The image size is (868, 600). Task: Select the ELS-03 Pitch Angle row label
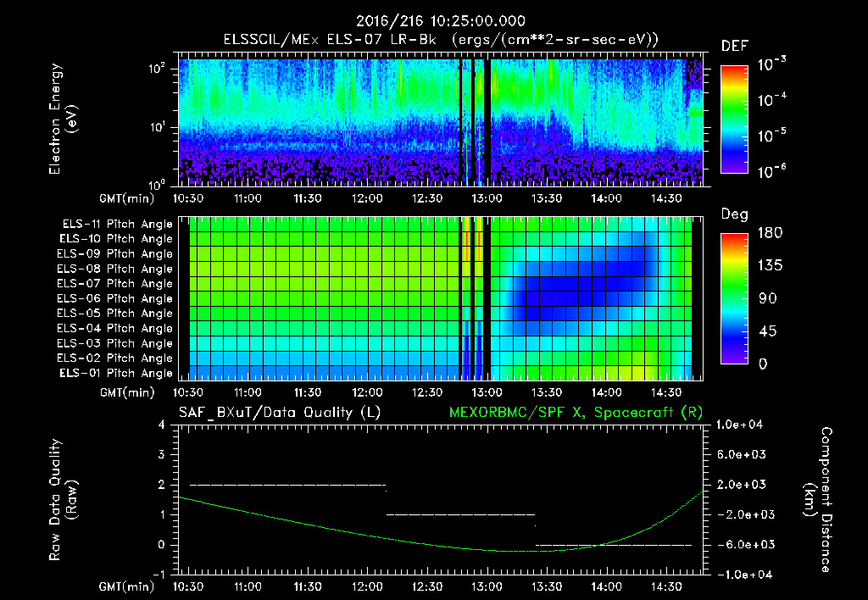(x=115, y=343)
